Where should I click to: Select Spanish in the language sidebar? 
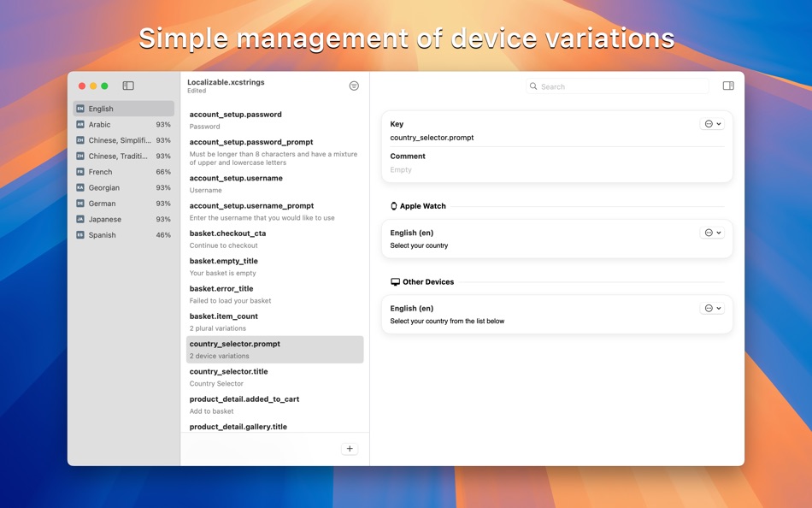coord(124,235)
